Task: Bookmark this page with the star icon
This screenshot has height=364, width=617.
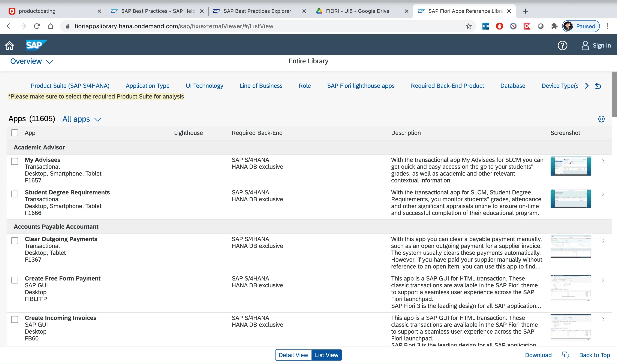Action: (469, 26)
